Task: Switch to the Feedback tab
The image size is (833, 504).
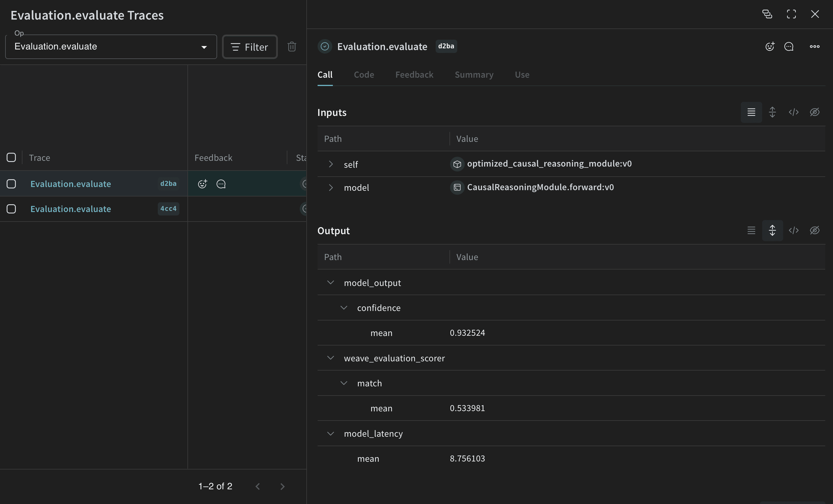Action: [414, 75]
